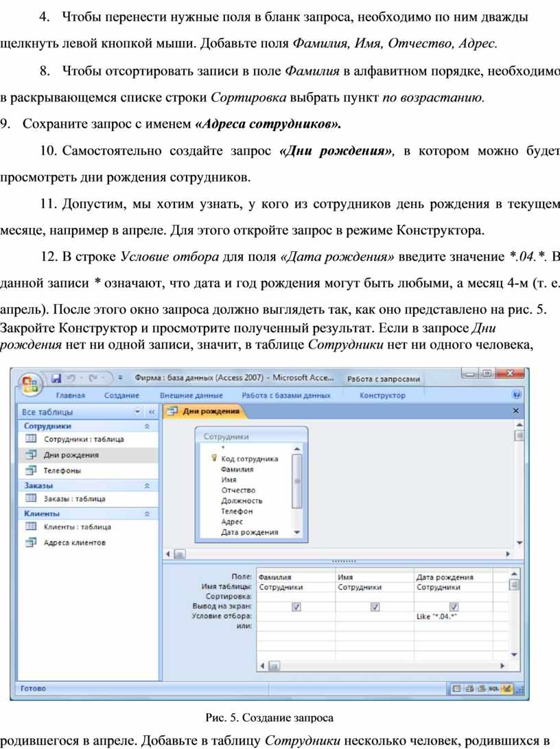Click the Redo arrow in the quick access toolbar
Screen dimensions: 560x749
point(93,378)
